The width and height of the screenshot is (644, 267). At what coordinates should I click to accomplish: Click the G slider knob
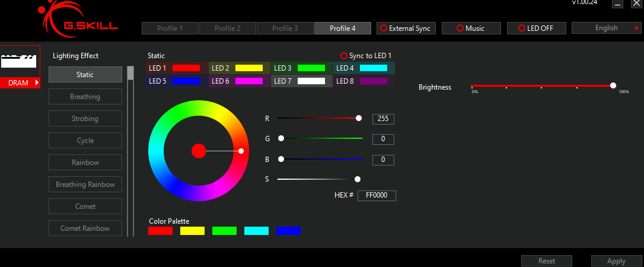click(x=281, y=138)
